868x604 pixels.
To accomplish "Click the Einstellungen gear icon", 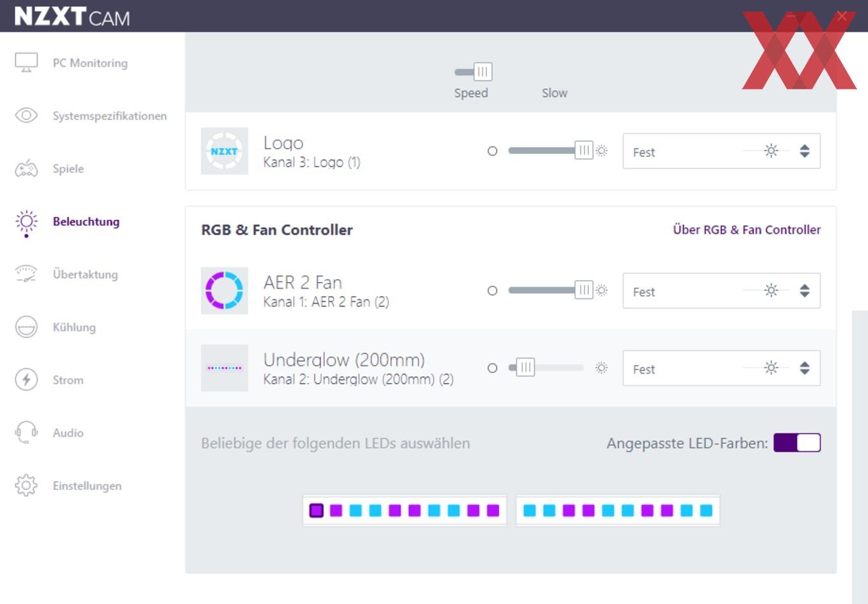I will [x=26, y=485].
